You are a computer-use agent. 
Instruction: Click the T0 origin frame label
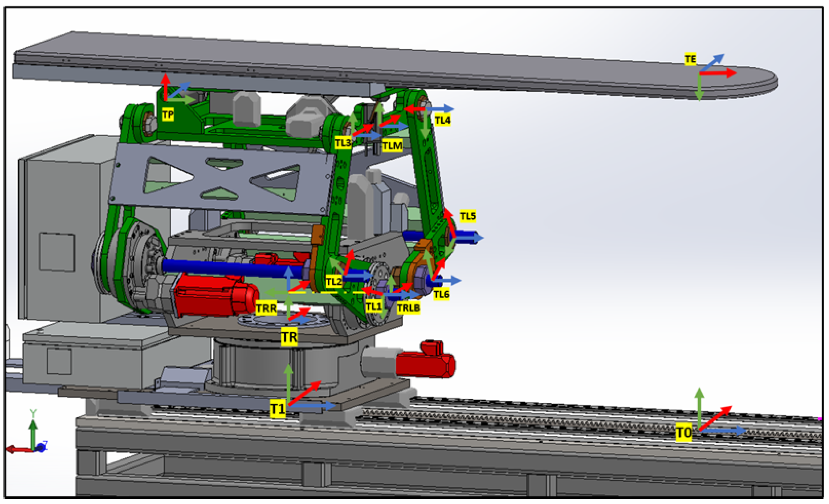point(684,432)
